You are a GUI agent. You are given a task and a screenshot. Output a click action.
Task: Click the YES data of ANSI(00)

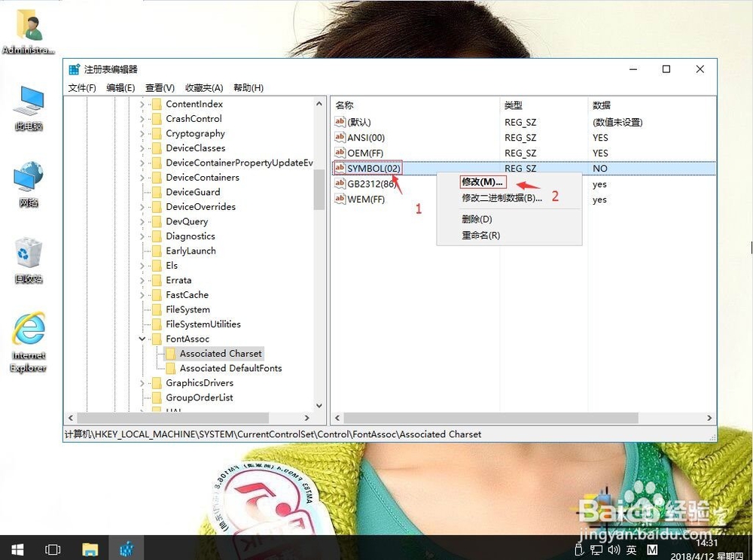(600, 138)
